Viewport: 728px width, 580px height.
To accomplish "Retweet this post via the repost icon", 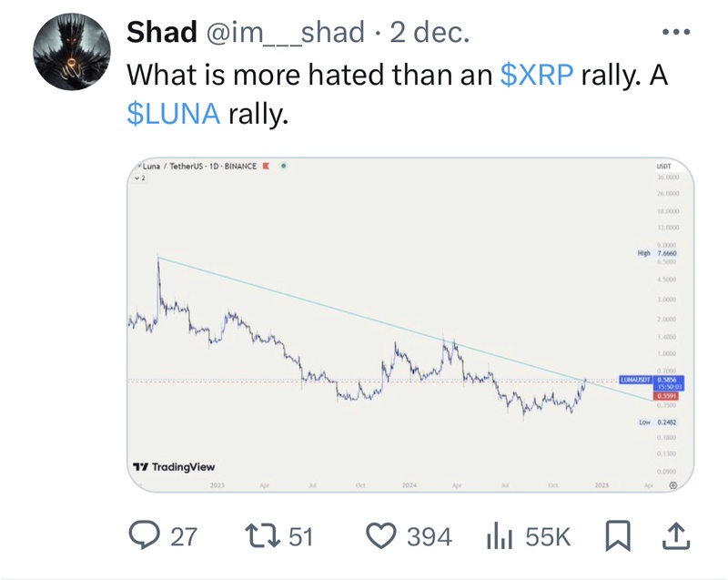I will pos(262,537).
